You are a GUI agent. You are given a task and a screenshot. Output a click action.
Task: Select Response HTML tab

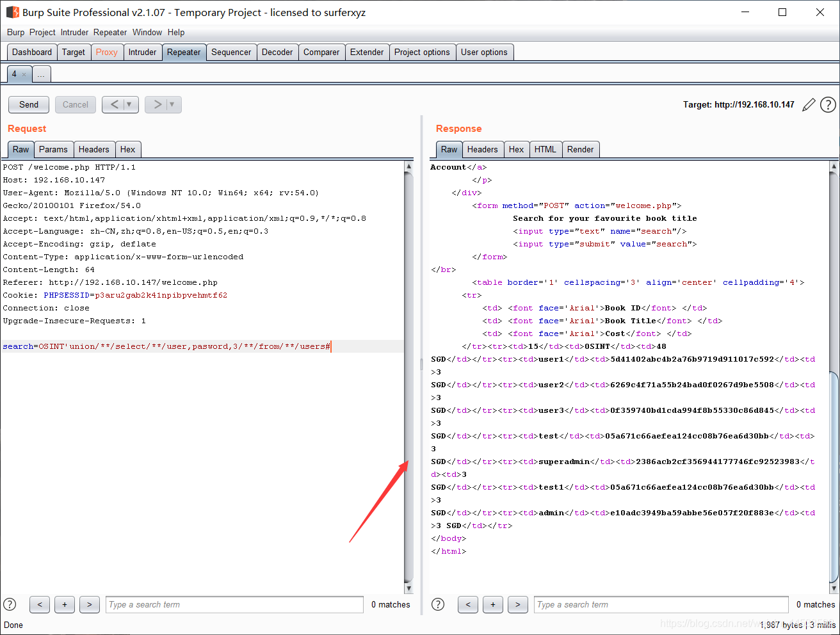pos(545,150)
